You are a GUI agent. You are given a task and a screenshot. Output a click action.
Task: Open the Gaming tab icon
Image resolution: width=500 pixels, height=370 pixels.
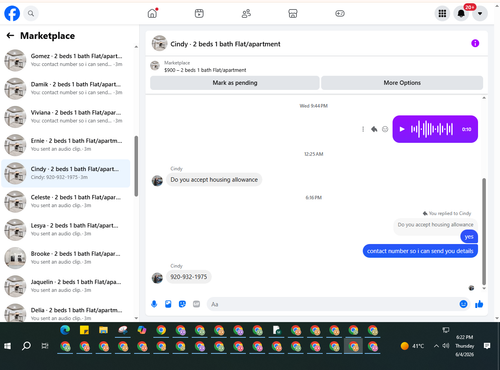pos(340,13)
